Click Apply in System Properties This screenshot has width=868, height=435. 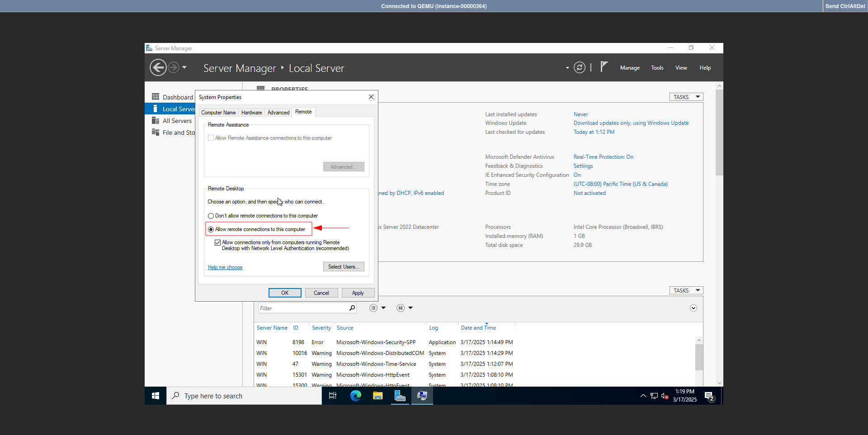point(358,293)
